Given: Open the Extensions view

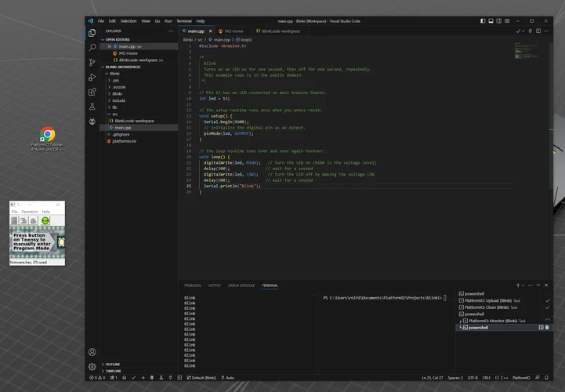Looking at the screenshot, I should [92, 92].
